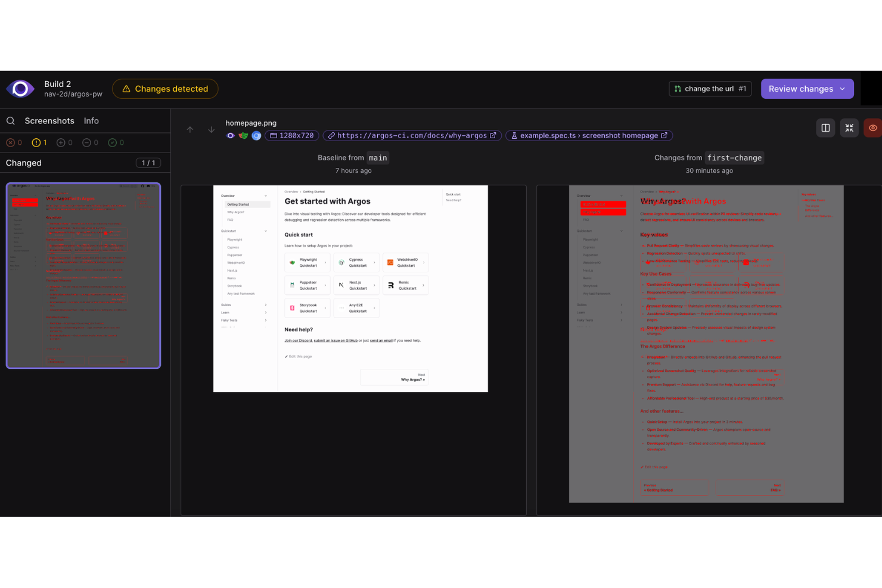Toggle the unchanged filter with check icon
882x588 pixels.
(116, 143)
